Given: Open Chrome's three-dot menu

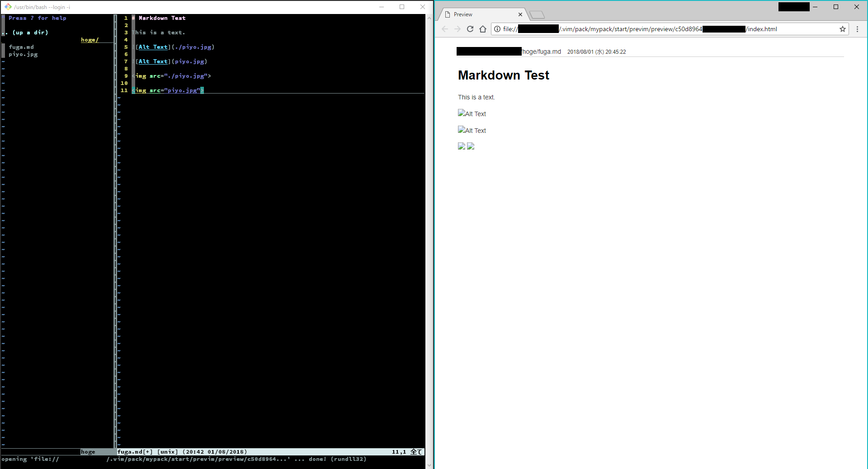Looking at the screenshot, I should (858, 29).
